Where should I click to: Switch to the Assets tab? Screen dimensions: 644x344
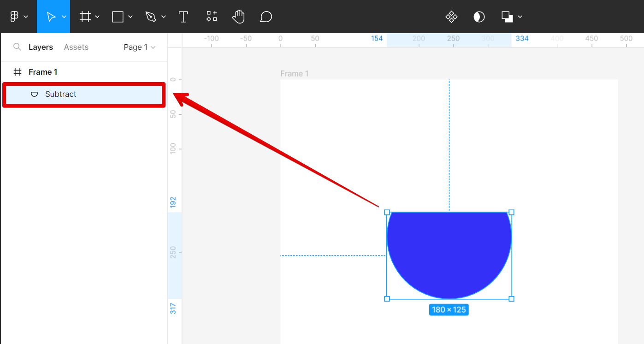[76, 47]
